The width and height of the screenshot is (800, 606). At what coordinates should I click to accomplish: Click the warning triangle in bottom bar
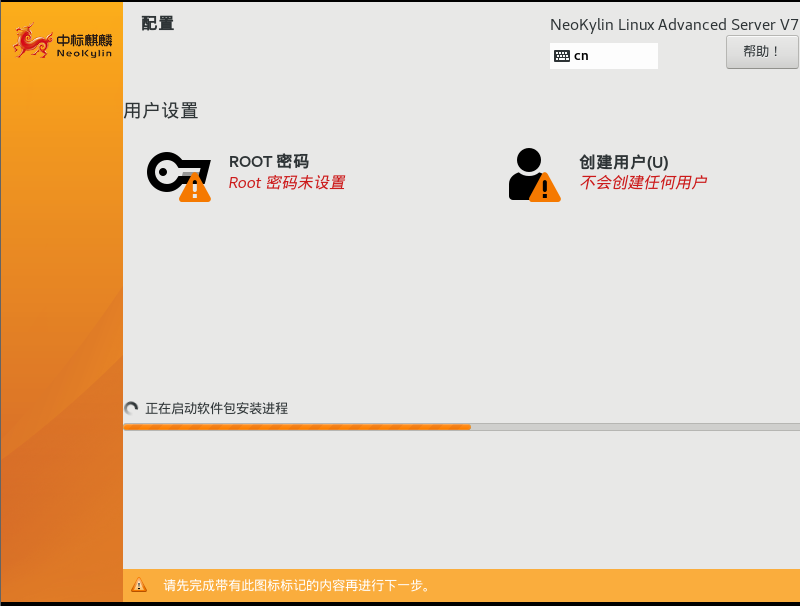click(139, 585)
